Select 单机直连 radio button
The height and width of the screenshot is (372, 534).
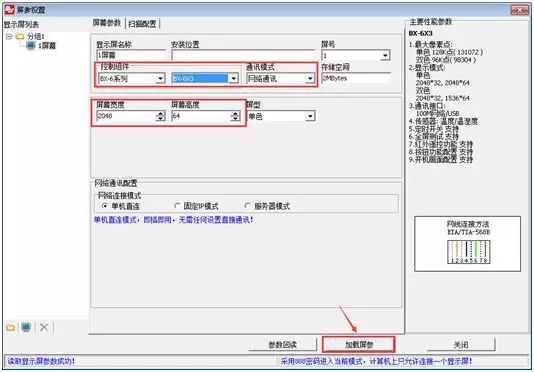[105, 206]
